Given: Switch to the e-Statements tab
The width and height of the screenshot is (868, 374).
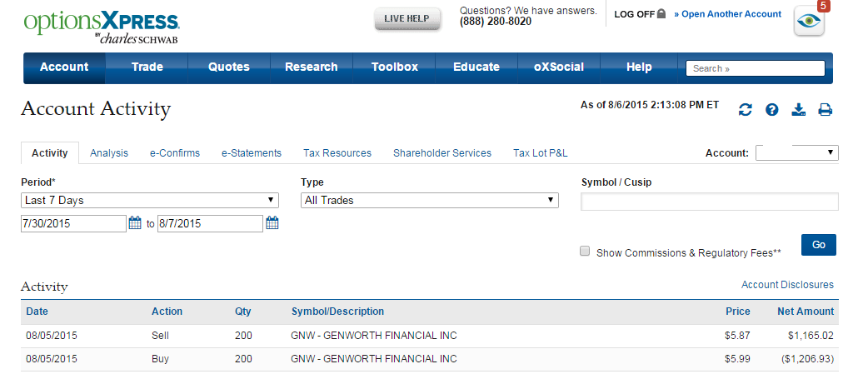Looking at the screenshot, I should click(x=251, y=153).
